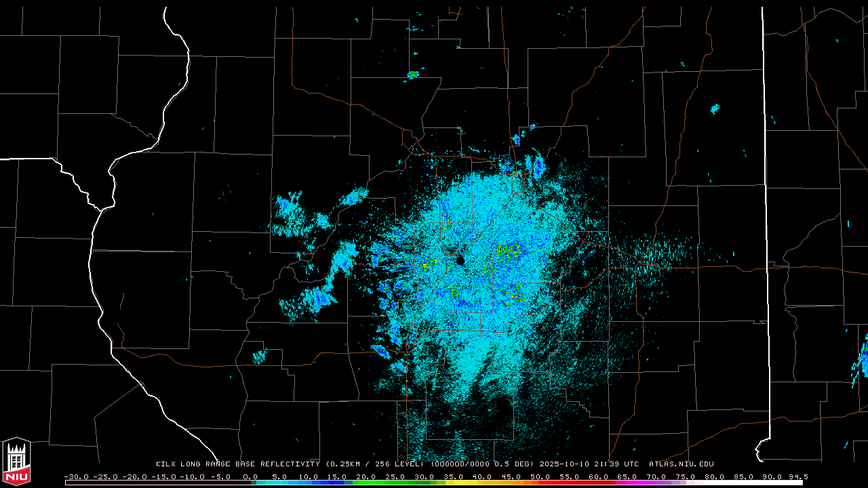Click the blue-red echo north of main radar blob
868x488 pixels.
tap(539, 165)
